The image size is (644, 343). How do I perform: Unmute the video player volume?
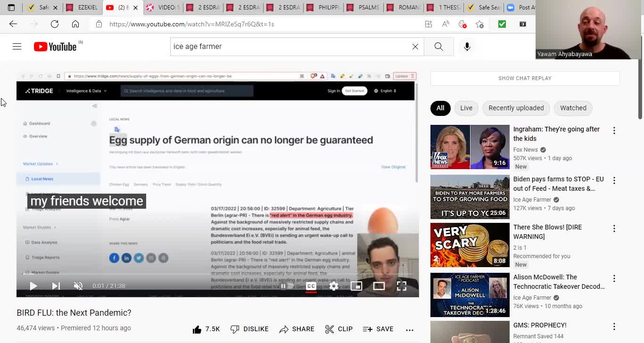click(78, 286)
